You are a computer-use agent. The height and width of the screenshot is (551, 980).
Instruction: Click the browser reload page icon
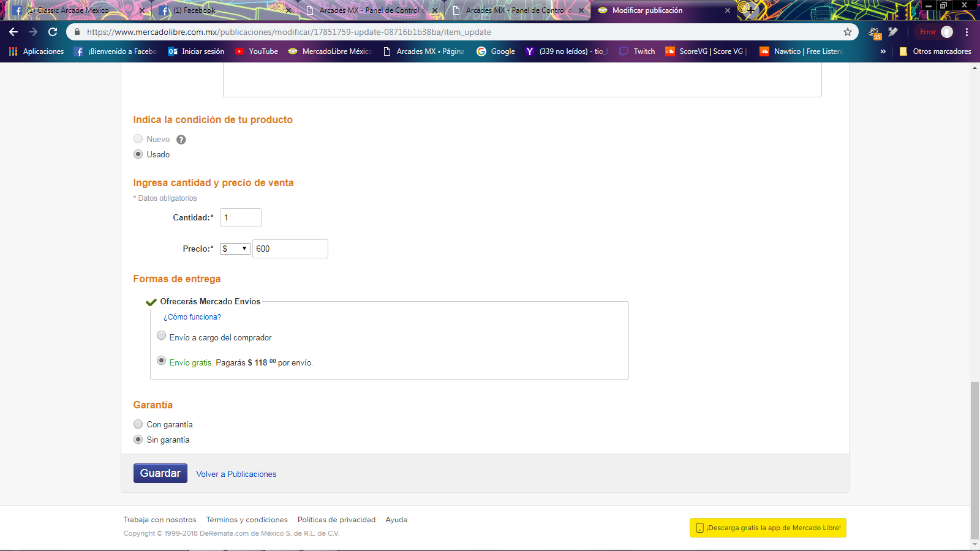[53, 32]
